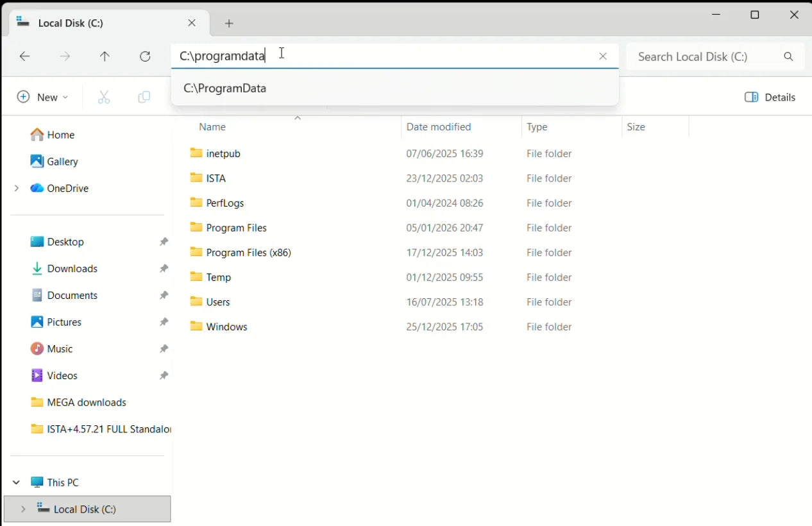Go up one folder level

pos(105,56)
